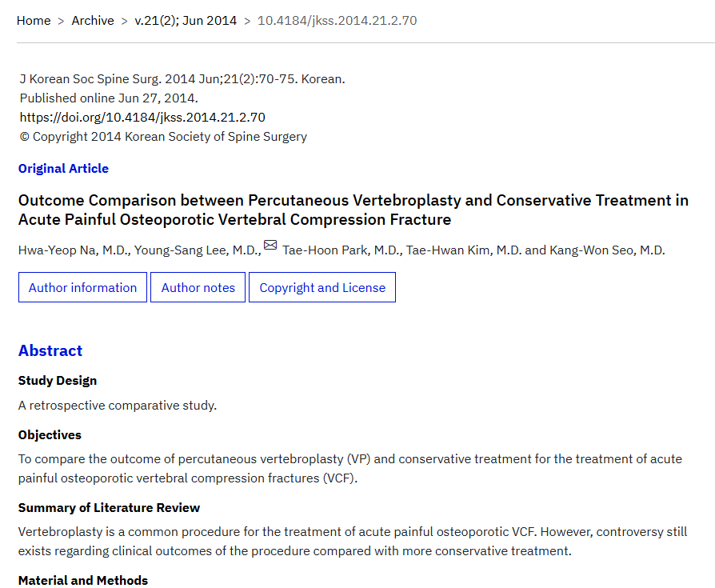Image resolution: width=715 pixels, height=588 pixels.
Task: Click the Original Article category link
Action: 63,169
